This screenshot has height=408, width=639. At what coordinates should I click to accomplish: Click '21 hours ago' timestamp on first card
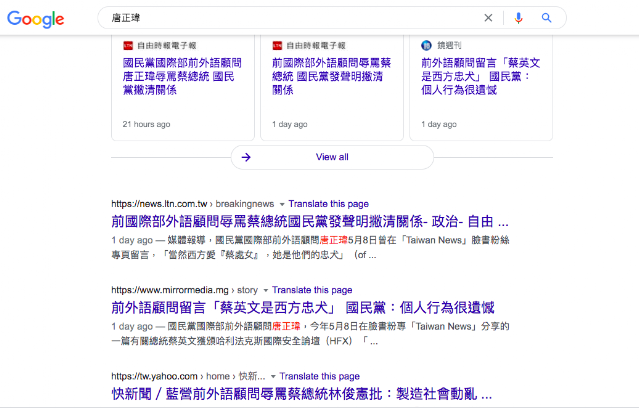tap(146, 124)
